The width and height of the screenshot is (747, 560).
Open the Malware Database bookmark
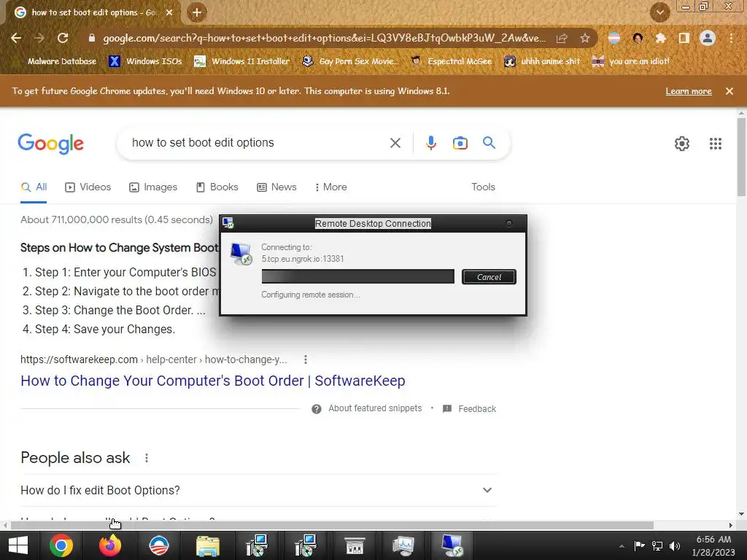coord(62,61)
